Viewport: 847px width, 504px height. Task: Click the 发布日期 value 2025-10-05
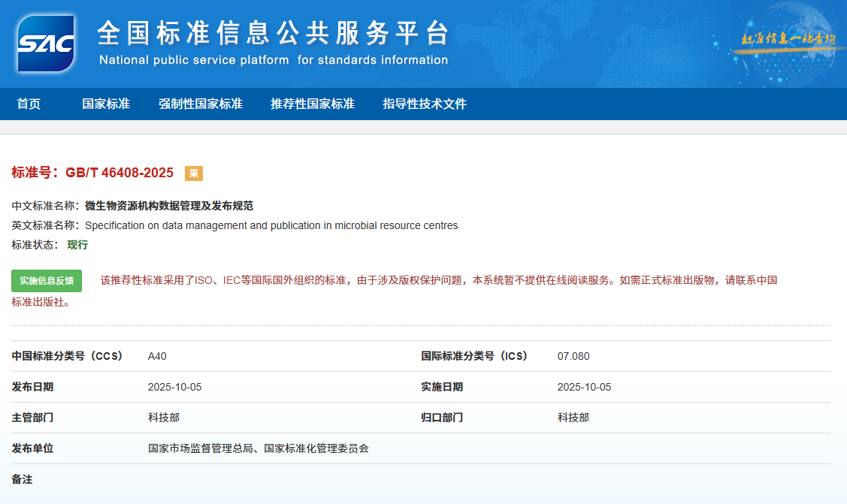(175, 387)
